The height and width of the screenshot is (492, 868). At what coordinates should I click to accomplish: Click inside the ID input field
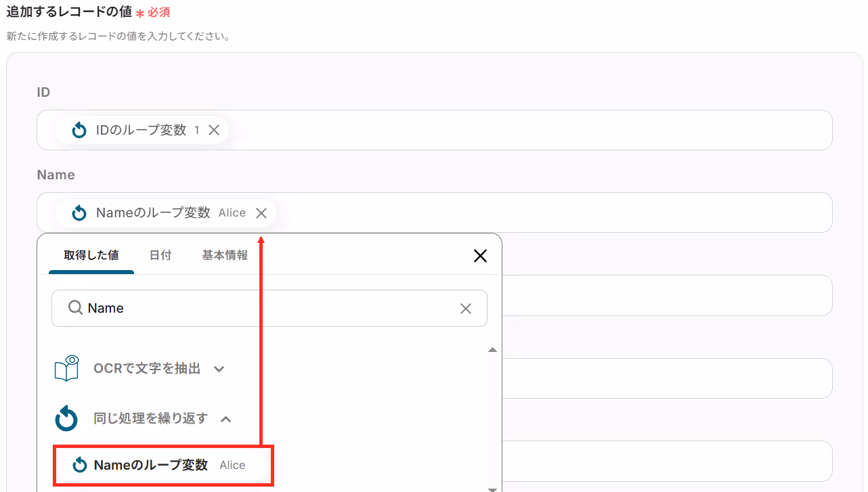pos(434,130)
